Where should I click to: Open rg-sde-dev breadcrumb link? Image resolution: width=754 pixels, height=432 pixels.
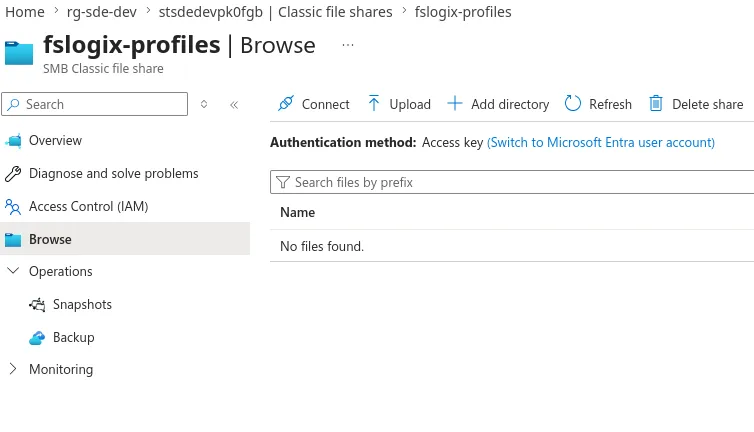pyautogui.click(x=101, y=12)
